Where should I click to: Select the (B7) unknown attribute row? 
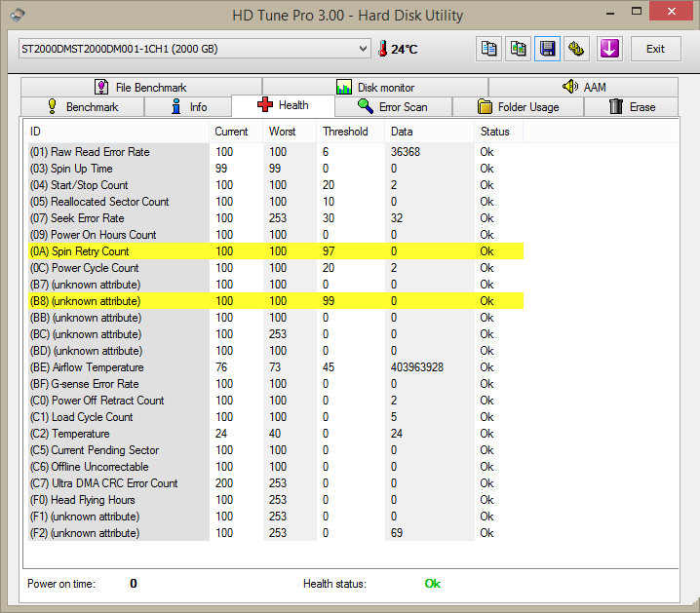pos(276,285)
